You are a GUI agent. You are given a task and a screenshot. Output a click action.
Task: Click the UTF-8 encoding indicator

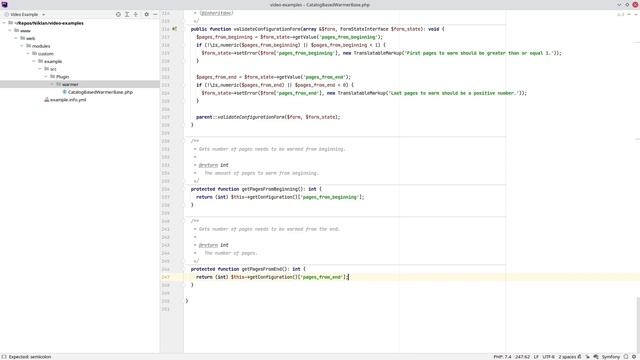coord(549,357)
